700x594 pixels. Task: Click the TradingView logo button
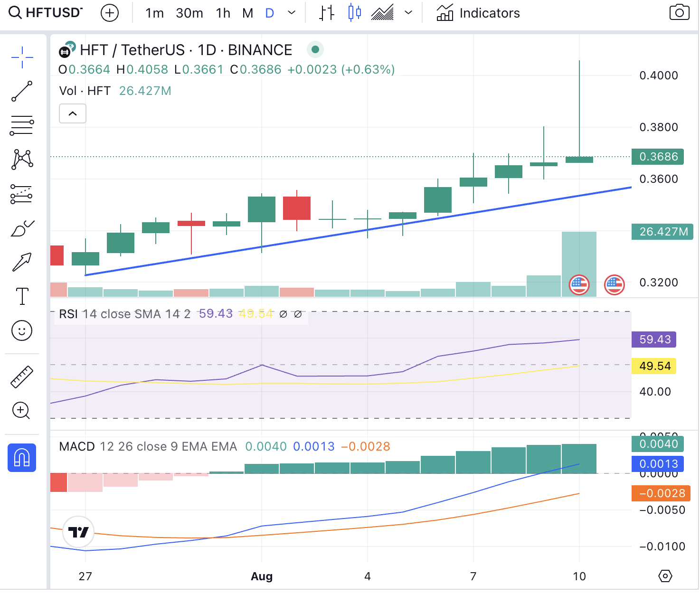pyautogui.click(x=78, y=532)
